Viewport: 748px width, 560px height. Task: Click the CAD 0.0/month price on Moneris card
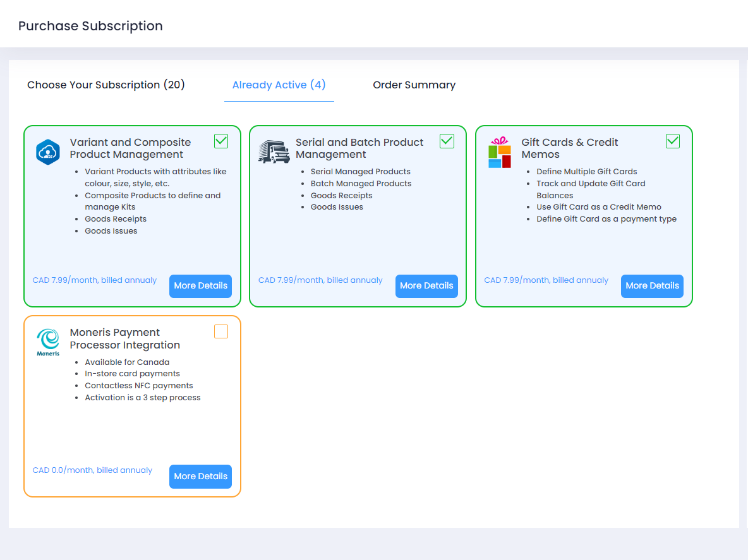[92, 470]
